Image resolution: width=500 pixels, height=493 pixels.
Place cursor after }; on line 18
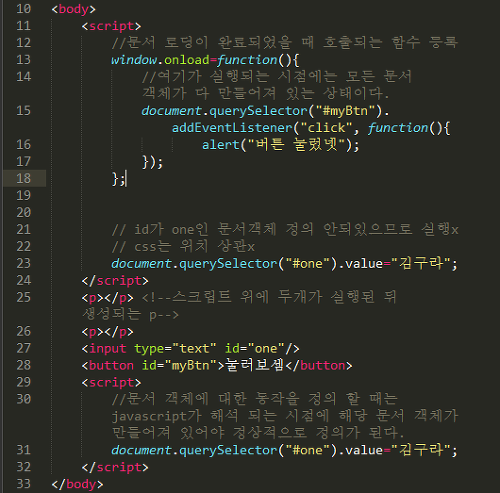[126, 179]
